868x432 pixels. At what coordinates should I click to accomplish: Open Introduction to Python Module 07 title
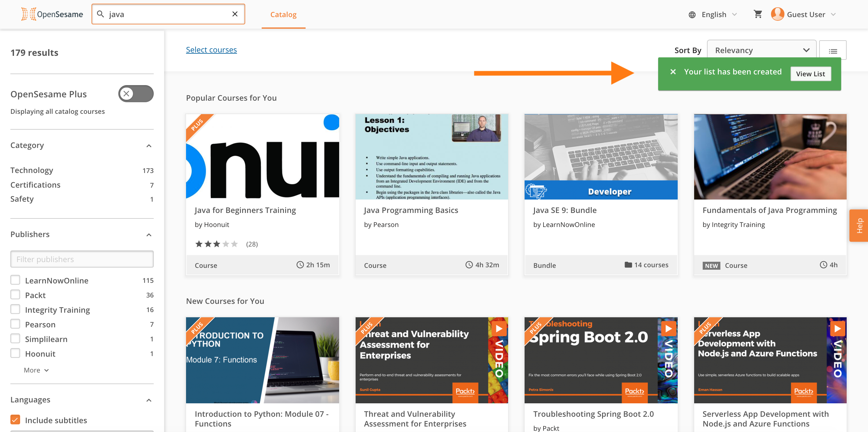pyautogui.click(x=261, y=419)
